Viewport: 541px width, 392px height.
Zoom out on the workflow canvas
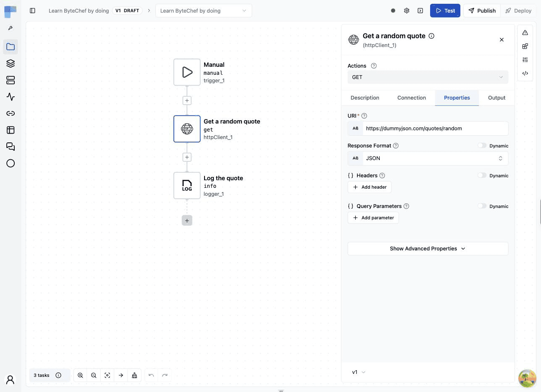coord(94,375)
